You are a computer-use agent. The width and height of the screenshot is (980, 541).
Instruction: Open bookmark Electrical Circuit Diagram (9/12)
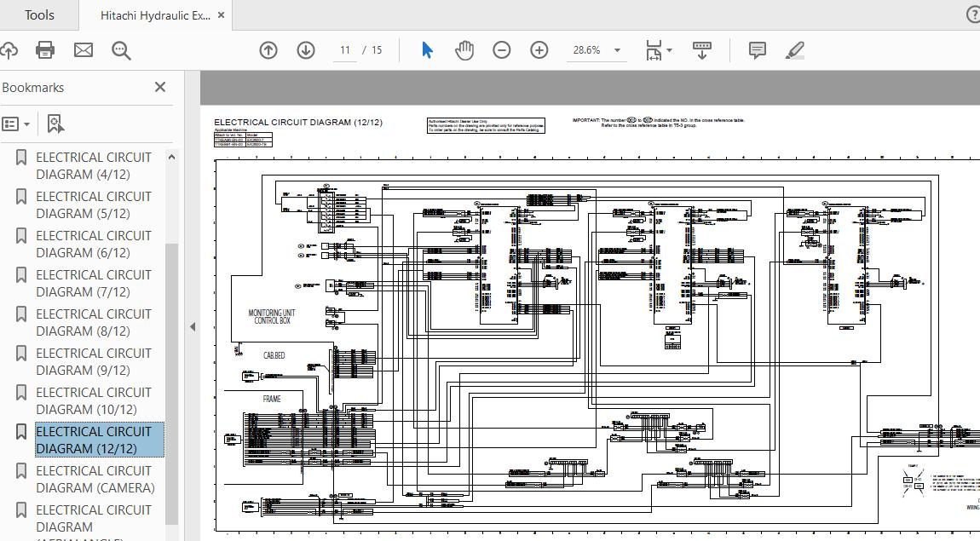point(93,362)
